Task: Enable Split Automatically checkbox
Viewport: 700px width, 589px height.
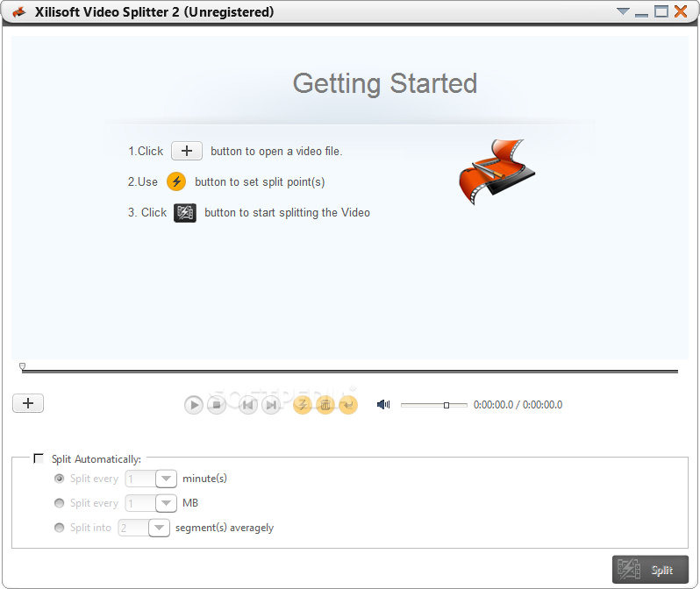Action: pyautogui.click(x=39, y=458)
